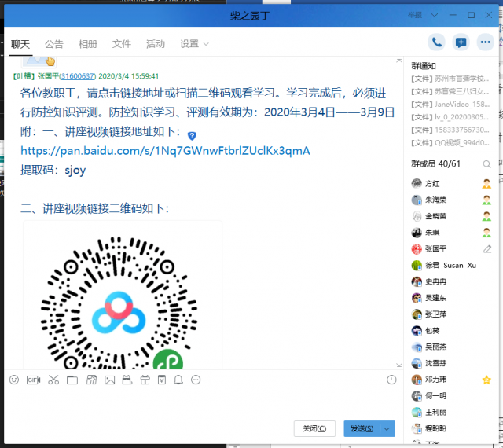Image resolution: width=503 pixels, height=448 pixels.
Task: Click the 发送(S) send button
Action: point(362,429)
